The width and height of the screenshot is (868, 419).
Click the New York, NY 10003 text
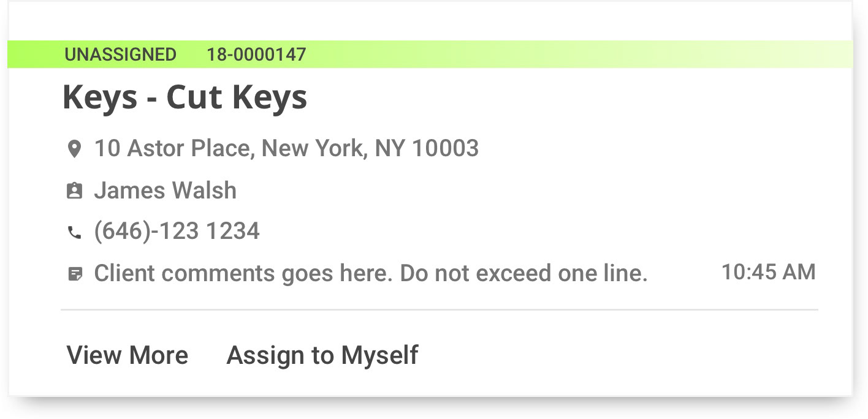370,148
